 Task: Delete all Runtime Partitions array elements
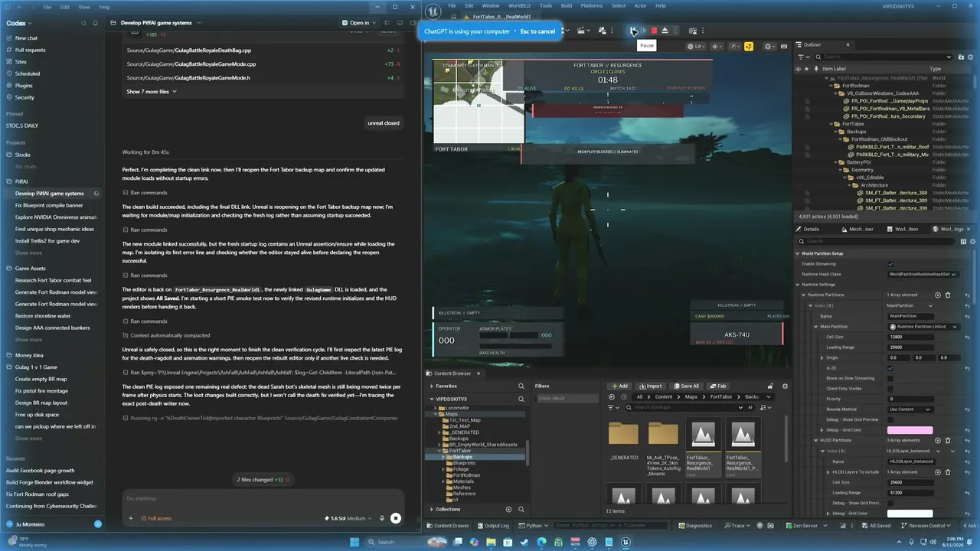click(948, 295)
